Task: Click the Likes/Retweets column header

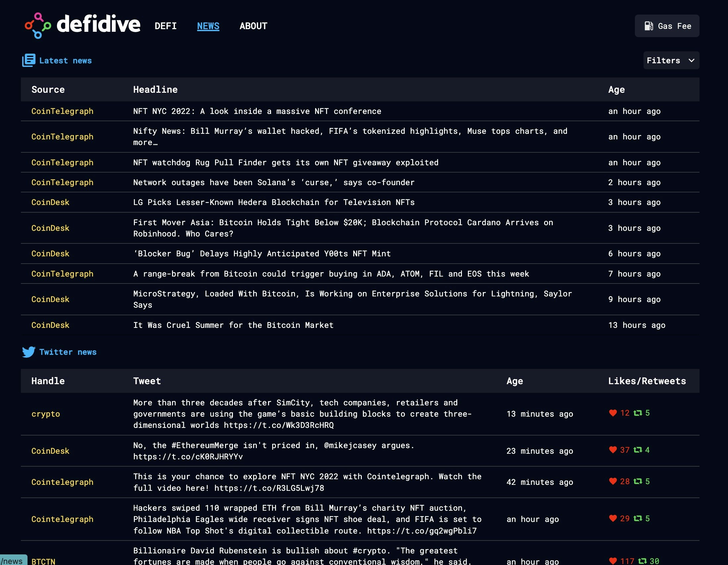Action: (x=647, y=381)
